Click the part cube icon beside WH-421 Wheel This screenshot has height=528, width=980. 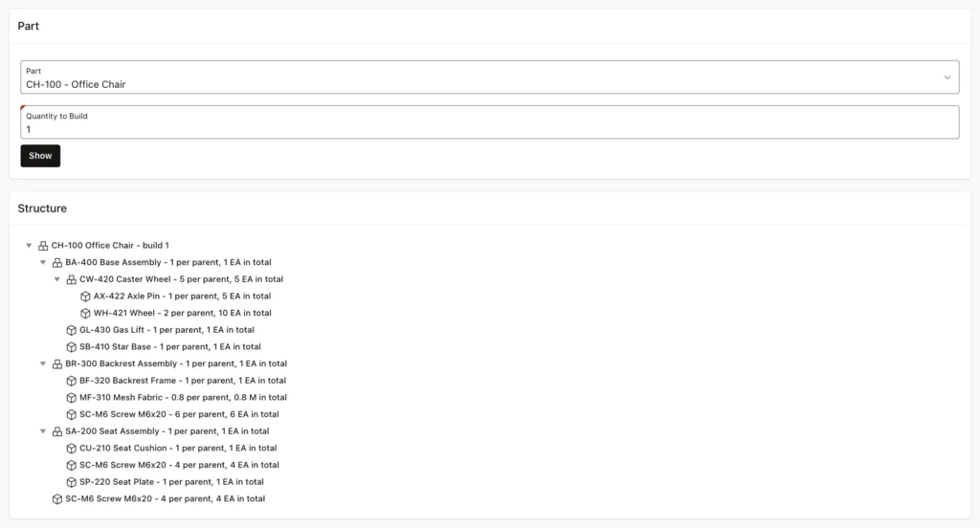pos(85,313)
